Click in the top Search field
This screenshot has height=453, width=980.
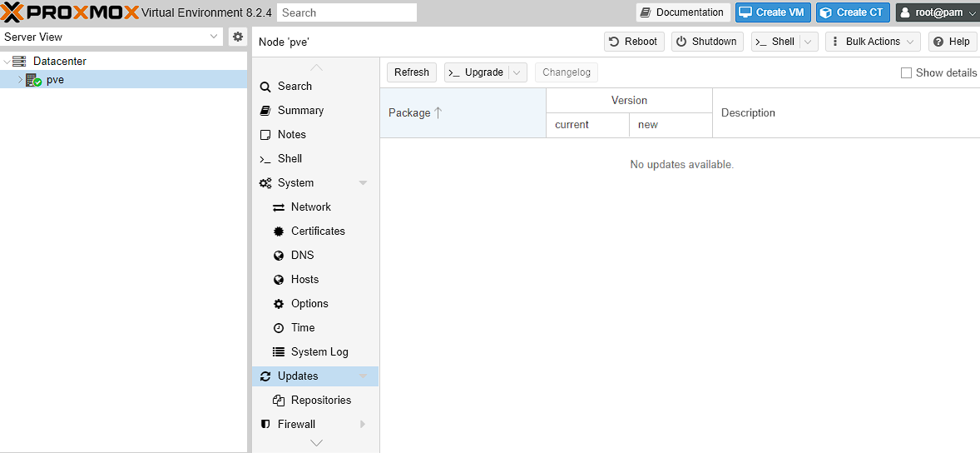346,12
